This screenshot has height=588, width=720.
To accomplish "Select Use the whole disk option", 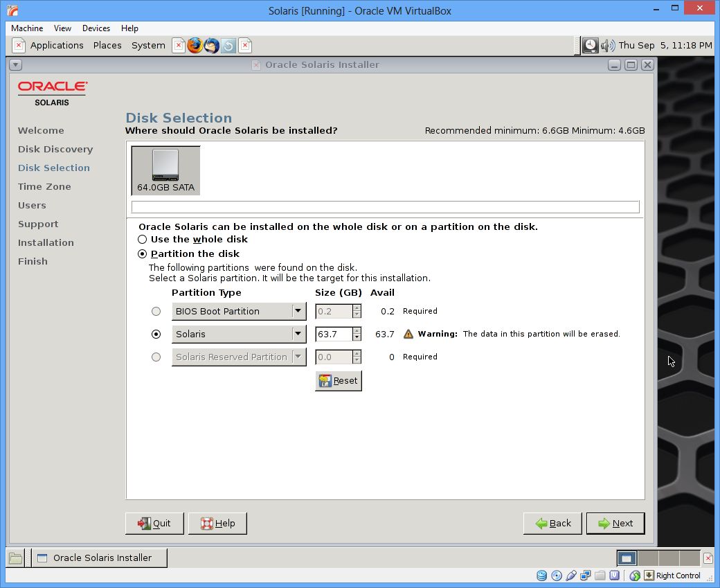I will pos(143,240).
